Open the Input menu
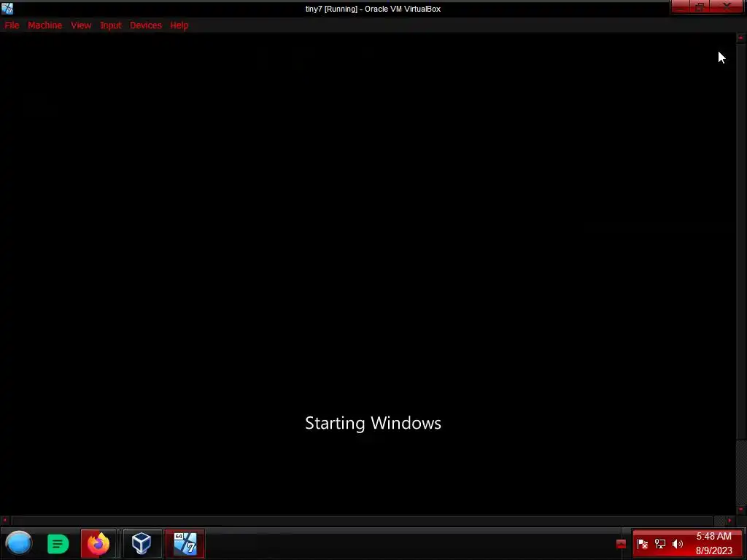The width and height of the screenshot is (747, 560). (x=111, y=26)
